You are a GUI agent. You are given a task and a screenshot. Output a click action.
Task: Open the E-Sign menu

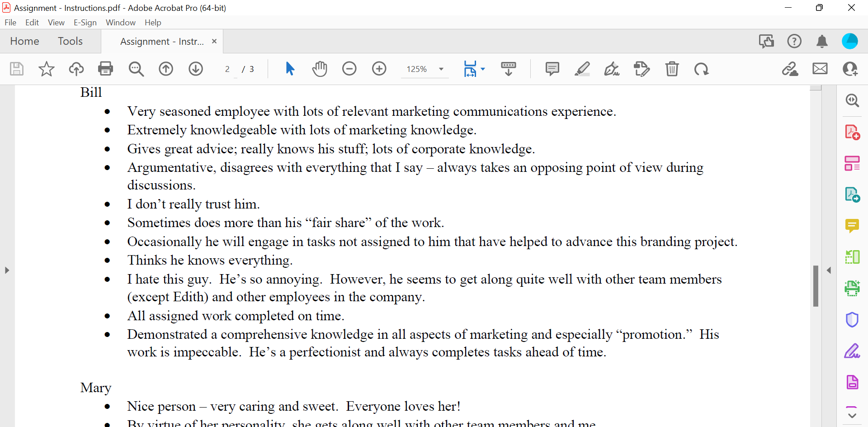pos(85,23)
